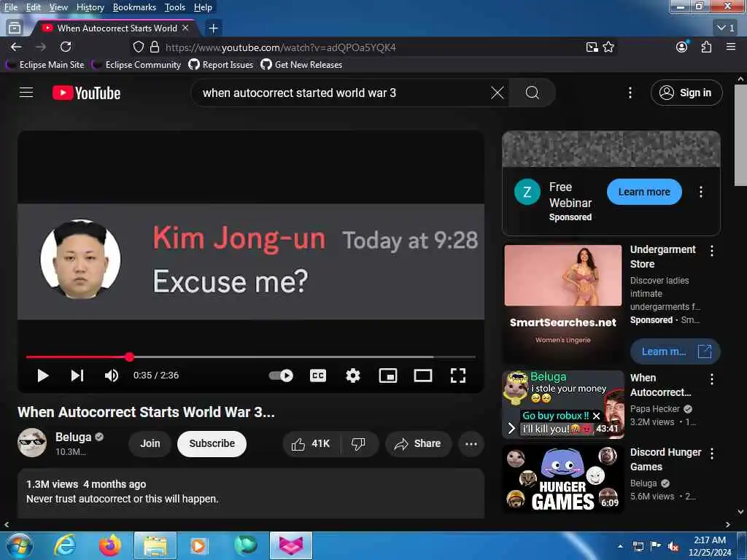747x560 pixels.
Task: Subscribe to Beluga
Action: (x=212, y=444)
